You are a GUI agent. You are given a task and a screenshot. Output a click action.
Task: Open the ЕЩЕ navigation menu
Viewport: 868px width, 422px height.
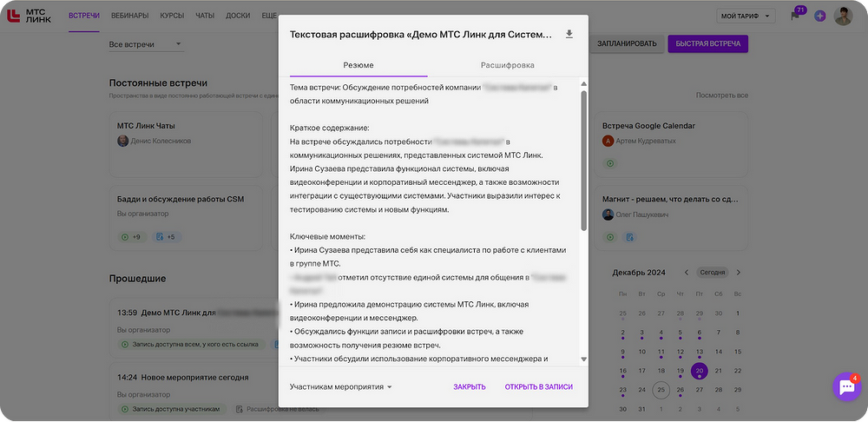[269, 16]
